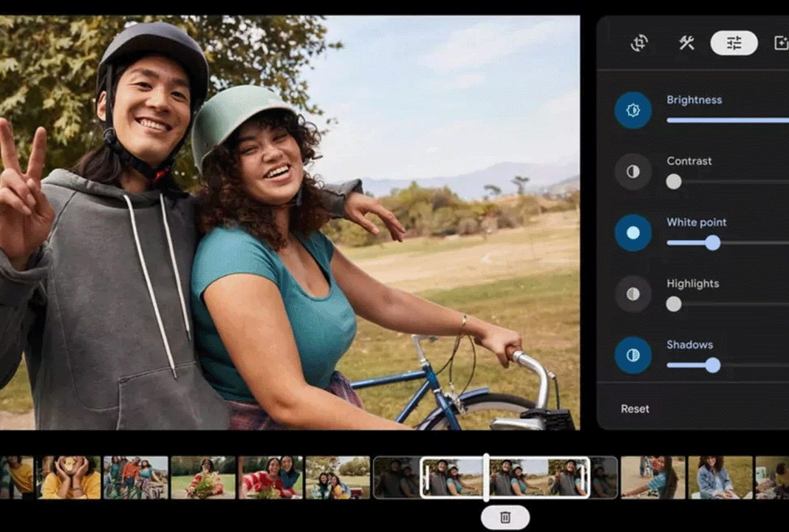The width and height of the screenshot is (789, 532).
Task: Toggle the Shadows adjustment icon
Action: (633, 355)
